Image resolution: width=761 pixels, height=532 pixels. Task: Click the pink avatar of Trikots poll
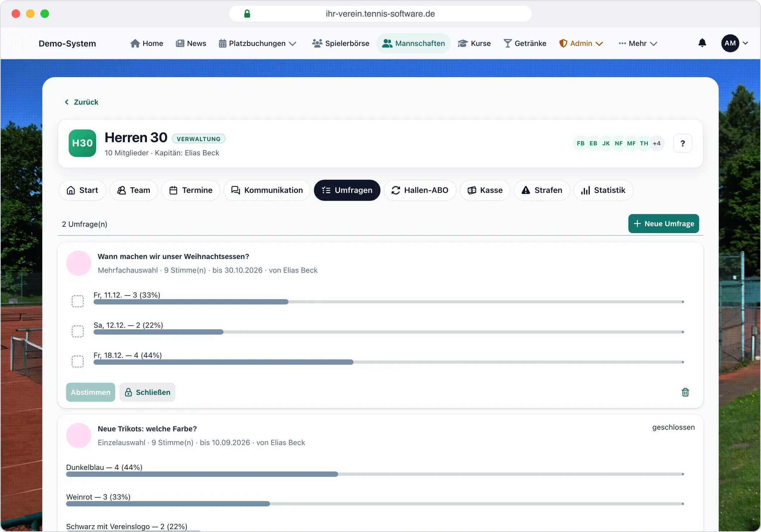click(x=79, y=435)
